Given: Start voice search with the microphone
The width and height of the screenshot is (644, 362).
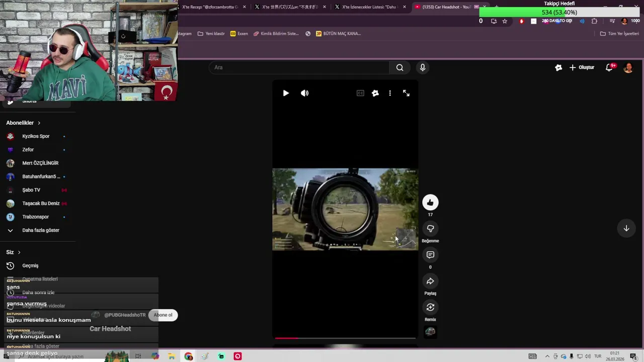Looking at the screenshot, I should [x=423, y=67].
